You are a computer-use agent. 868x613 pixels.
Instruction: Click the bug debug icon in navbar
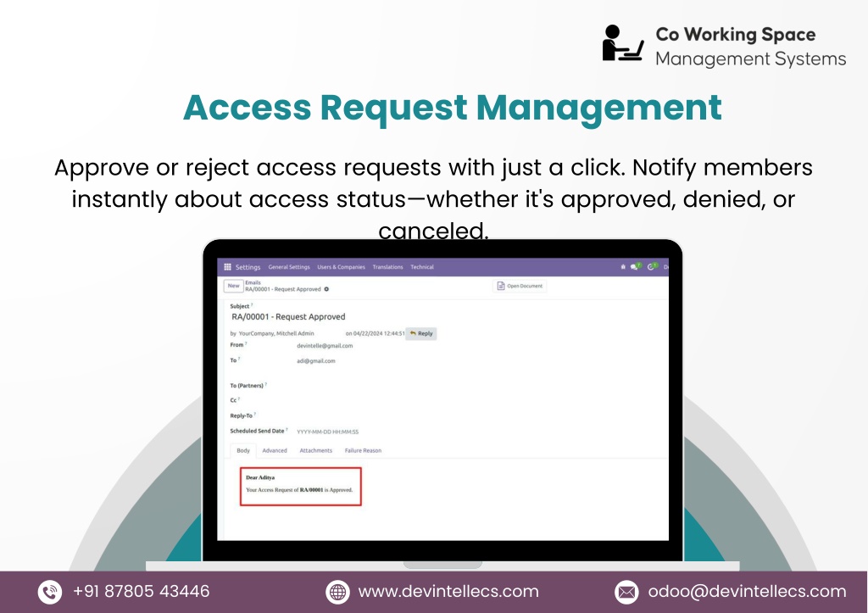tap(623, 267)
